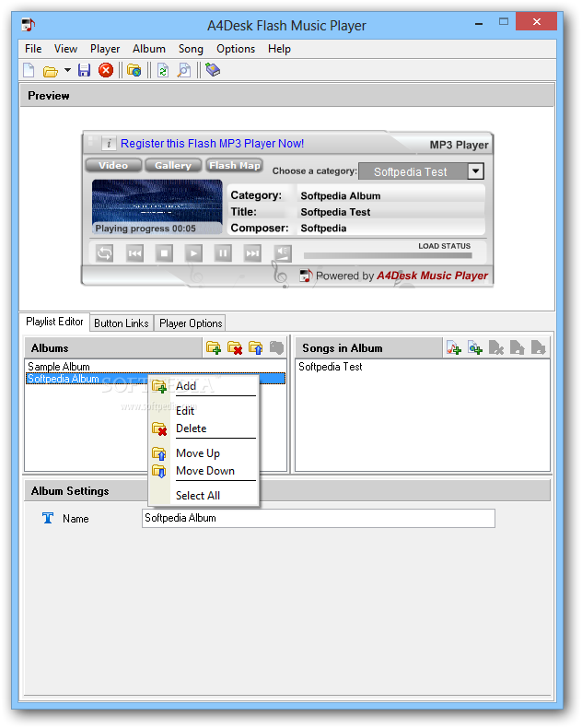Create a new project with the blank page icon
Screen dimensions: 582x728
point(29,71)
